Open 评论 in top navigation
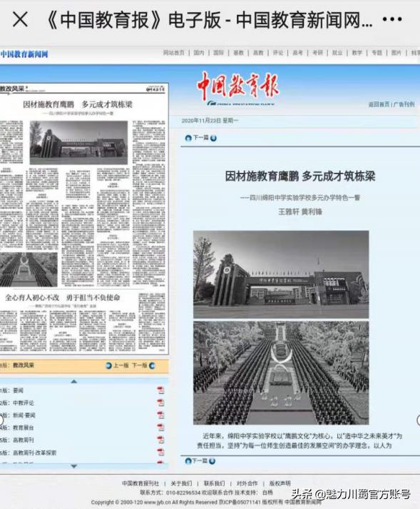 pos(278,53)
